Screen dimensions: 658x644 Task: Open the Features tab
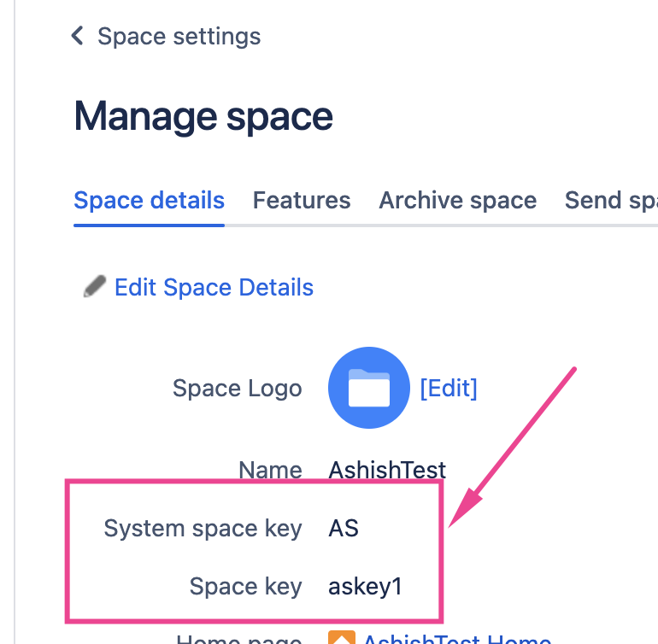click(302, 200)
